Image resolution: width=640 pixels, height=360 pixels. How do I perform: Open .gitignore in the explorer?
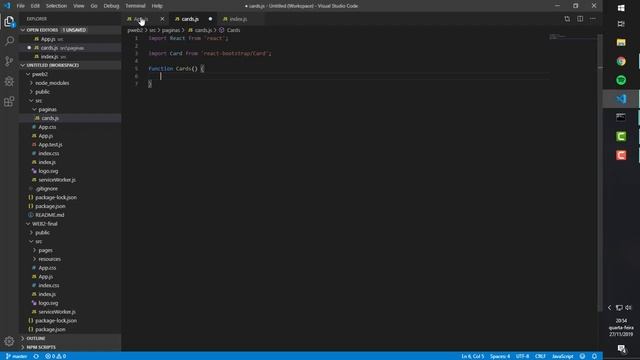(x=46, y=189)
